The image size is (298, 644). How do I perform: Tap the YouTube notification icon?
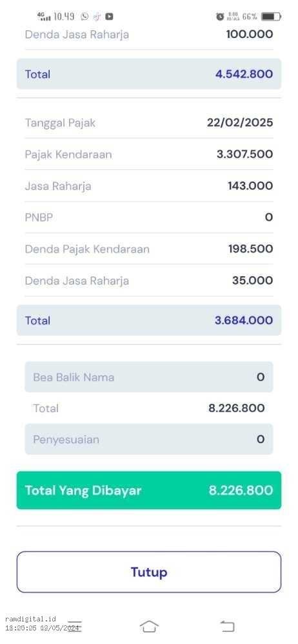coord(109,17)
